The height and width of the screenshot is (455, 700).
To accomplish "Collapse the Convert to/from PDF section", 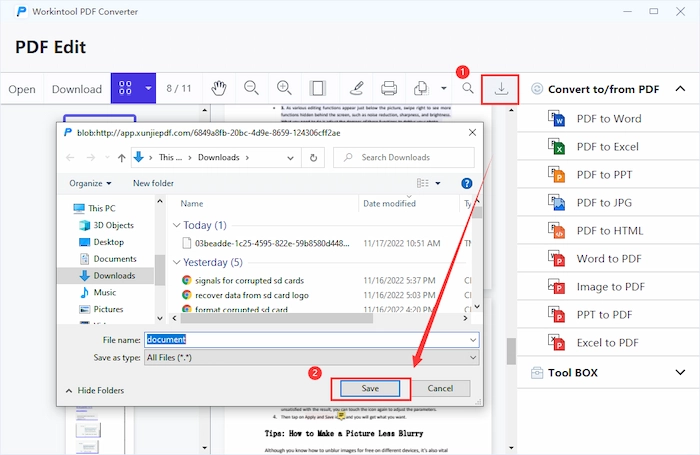I will click(x=680, y=89).
